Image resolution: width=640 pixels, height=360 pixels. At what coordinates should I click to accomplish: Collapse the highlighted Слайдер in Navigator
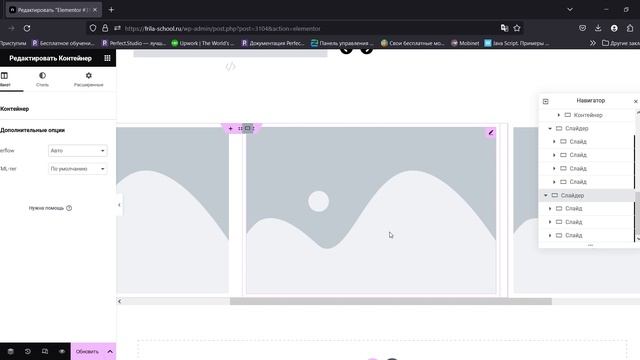point(546,196)
